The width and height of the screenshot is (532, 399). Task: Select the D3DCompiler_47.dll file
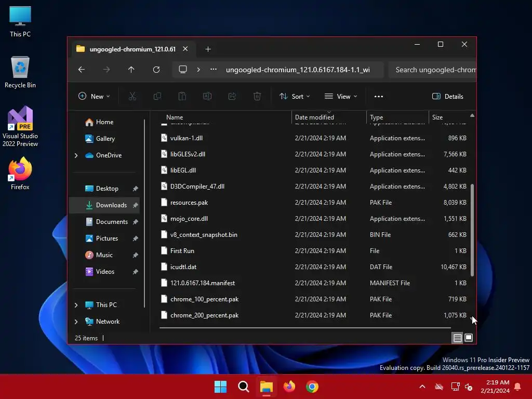point(314,187)
